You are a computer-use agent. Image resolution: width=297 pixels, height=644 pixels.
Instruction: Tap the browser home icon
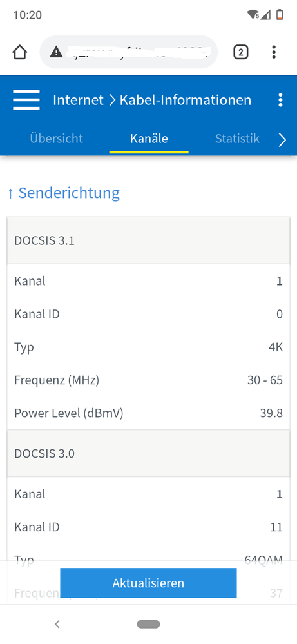point(20,52)
